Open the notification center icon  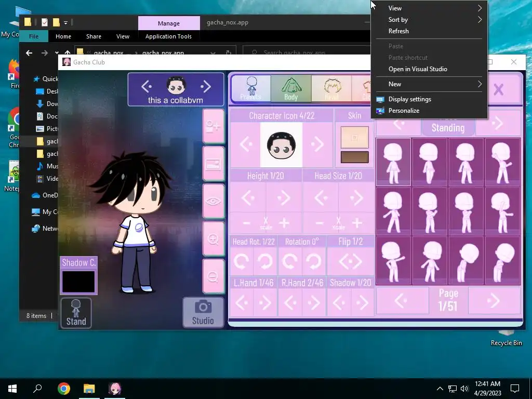515,389
